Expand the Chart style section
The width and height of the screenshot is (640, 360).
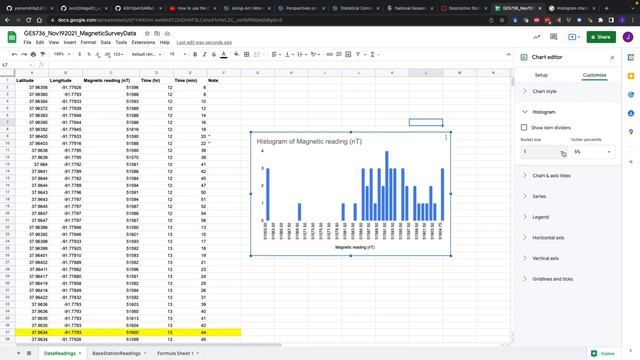tap(568, 91)
